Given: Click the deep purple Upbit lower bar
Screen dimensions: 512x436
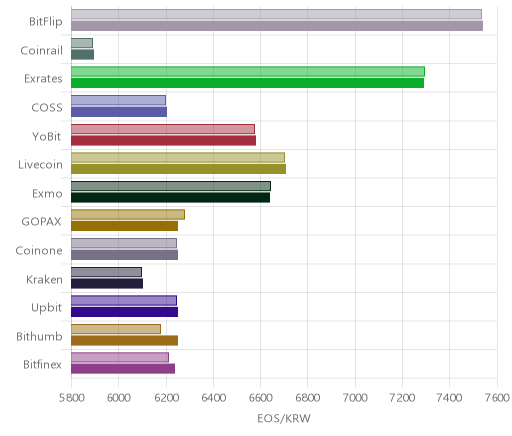Looking at the screenshot, I should point(124,312).
